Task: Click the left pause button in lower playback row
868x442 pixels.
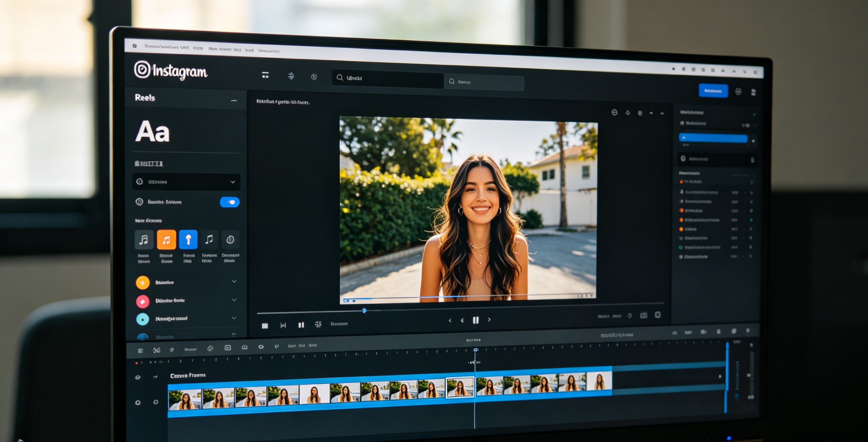Action: [x=301, y=325]
